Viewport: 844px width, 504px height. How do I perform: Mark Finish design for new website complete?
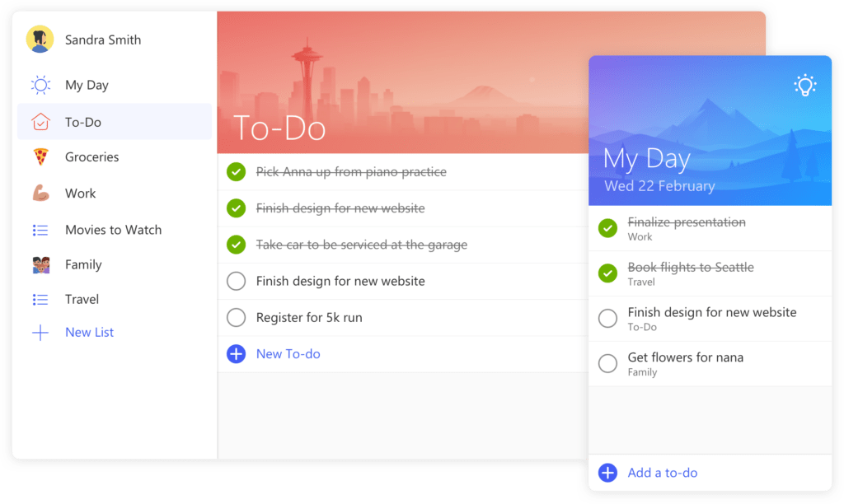coord(236,282)
